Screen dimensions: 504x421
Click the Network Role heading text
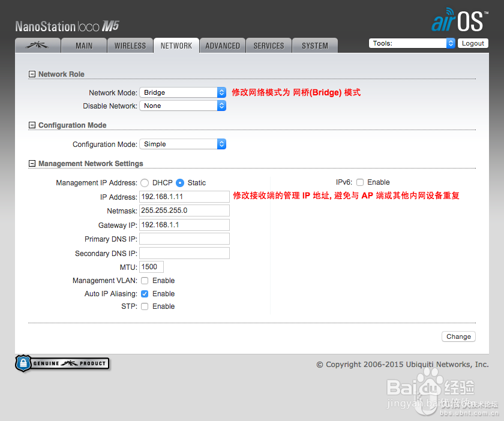[x=61, y=74]
